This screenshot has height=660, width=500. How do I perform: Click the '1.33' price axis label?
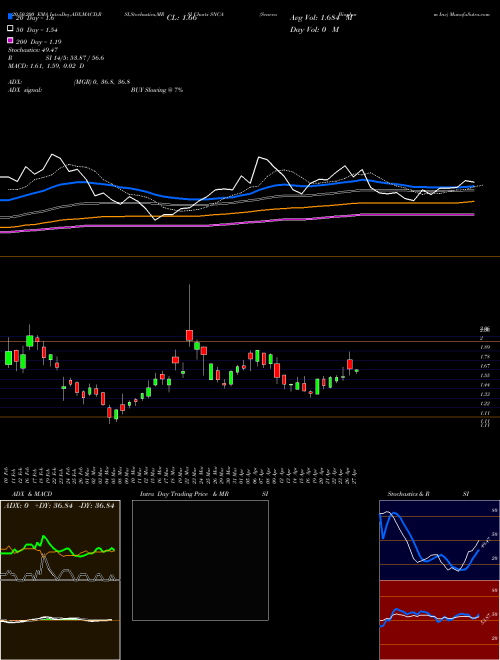click(x=485, y=394)
